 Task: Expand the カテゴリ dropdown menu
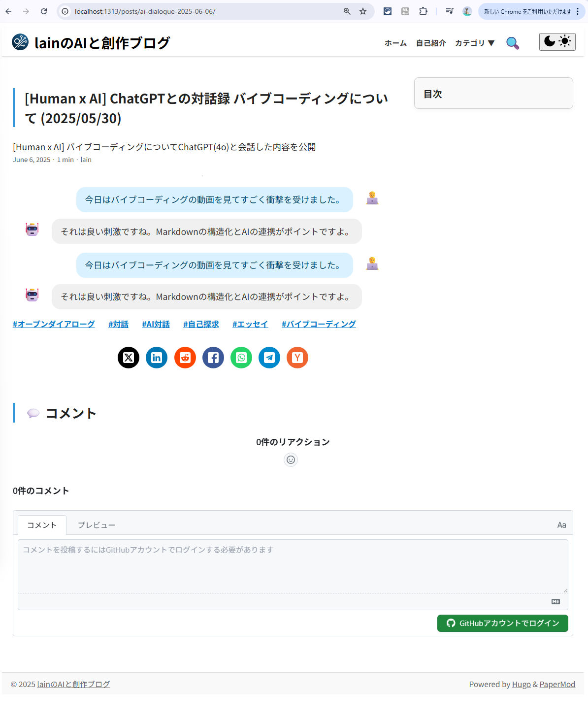tap(475, 43)
